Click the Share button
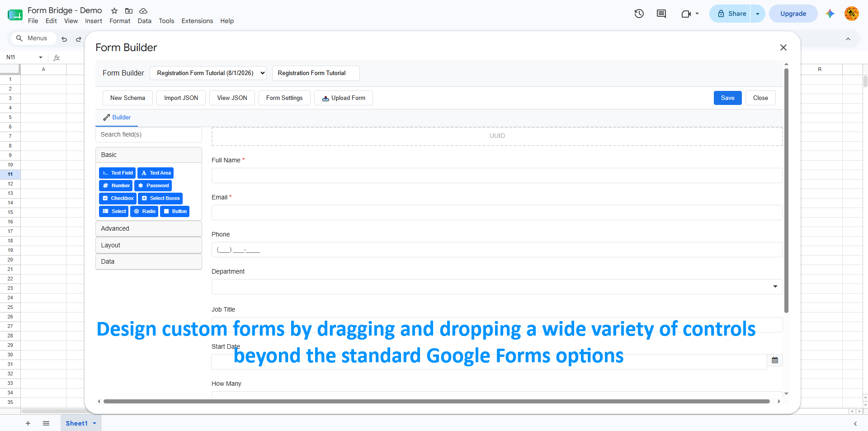This screenshot has width=868, height=431. (x=731, y=14)
